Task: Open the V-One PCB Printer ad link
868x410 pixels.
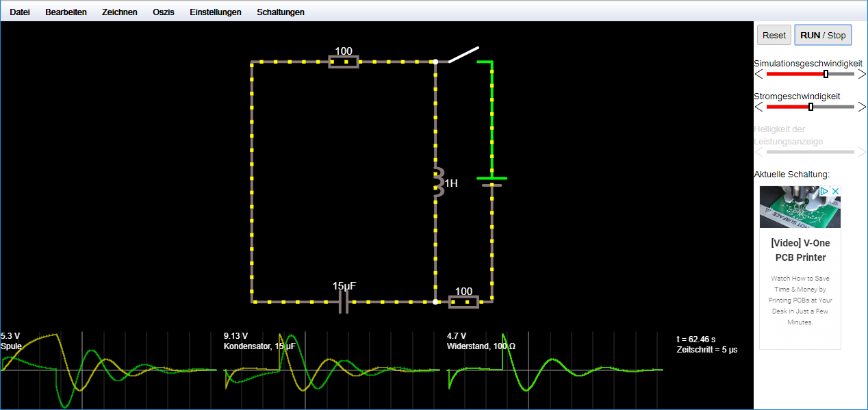Action: [x=800, y=251]
